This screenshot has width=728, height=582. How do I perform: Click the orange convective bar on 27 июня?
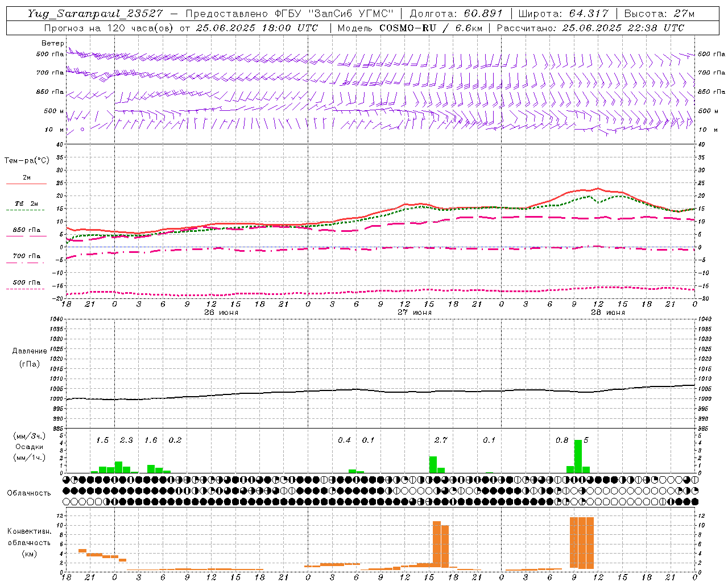(441, 544)
